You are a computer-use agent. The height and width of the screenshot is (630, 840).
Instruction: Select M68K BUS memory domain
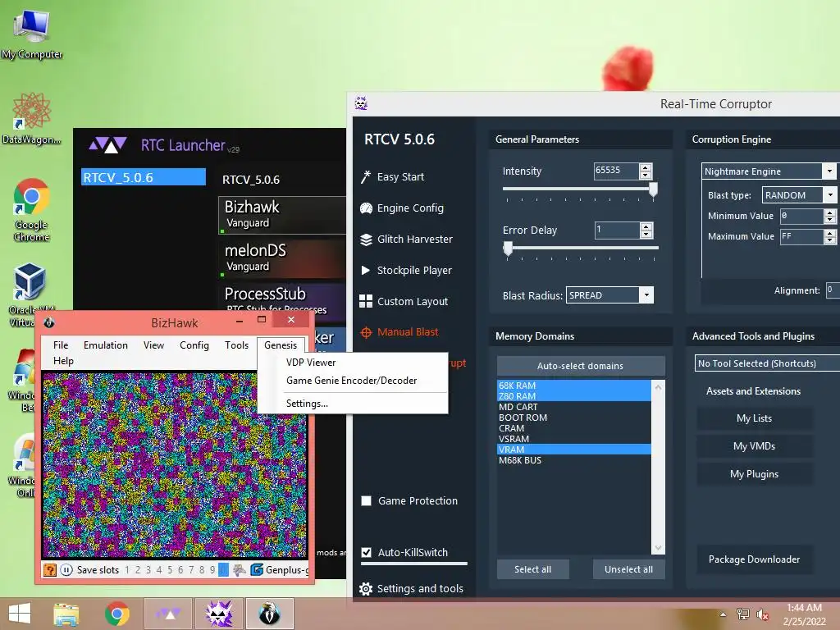click(574, 461)
